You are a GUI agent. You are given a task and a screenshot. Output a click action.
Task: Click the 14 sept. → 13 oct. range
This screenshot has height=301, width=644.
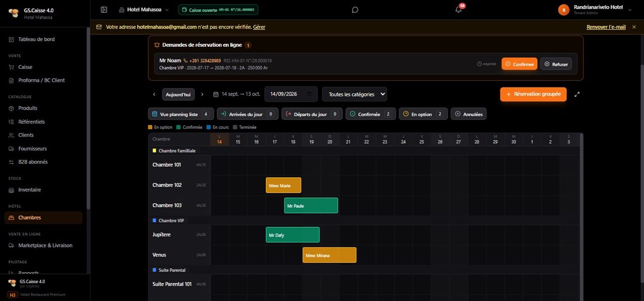[x=240, y=94]
